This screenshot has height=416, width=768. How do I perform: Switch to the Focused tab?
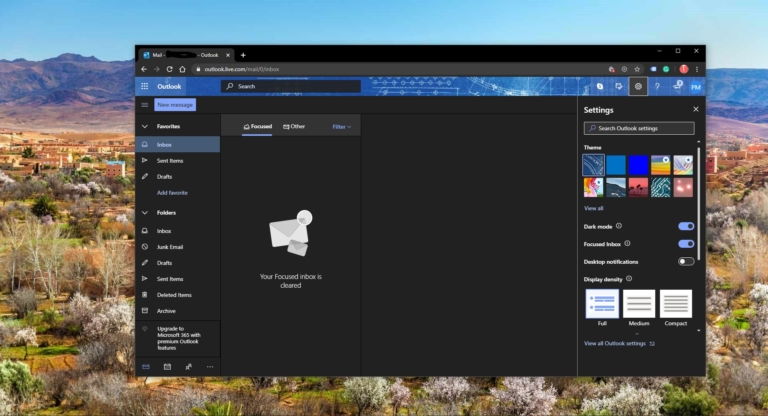pos(258,126)
